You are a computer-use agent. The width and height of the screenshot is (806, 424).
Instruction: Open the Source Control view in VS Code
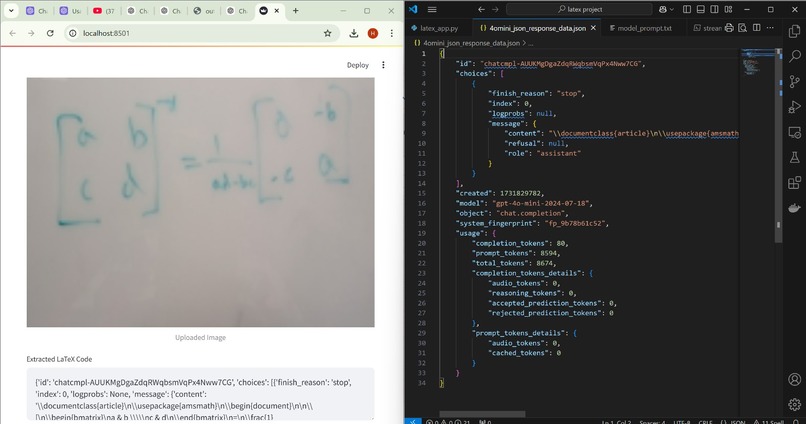[x=794, y=81]
